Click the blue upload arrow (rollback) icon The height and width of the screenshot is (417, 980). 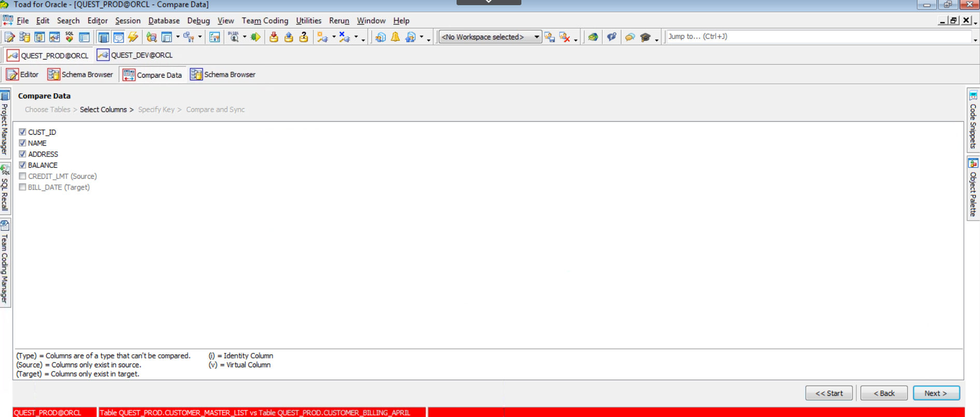289,37
